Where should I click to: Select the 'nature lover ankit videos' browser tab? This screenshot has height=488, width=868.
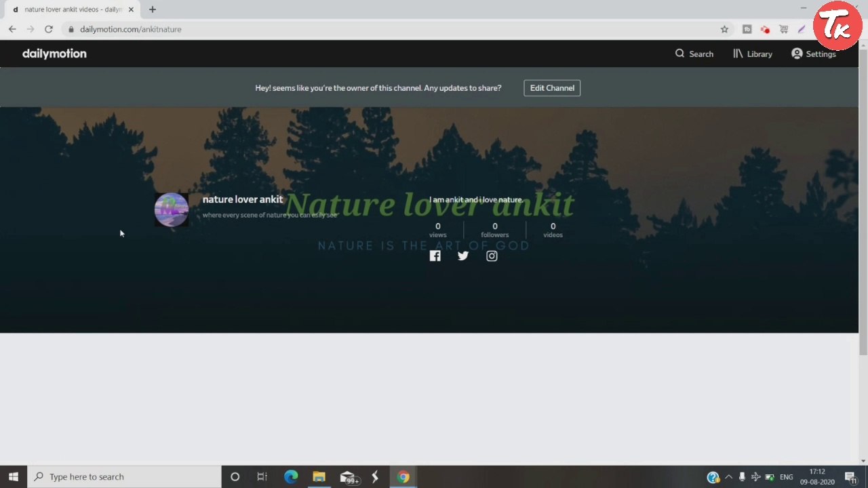click(71, 9)
